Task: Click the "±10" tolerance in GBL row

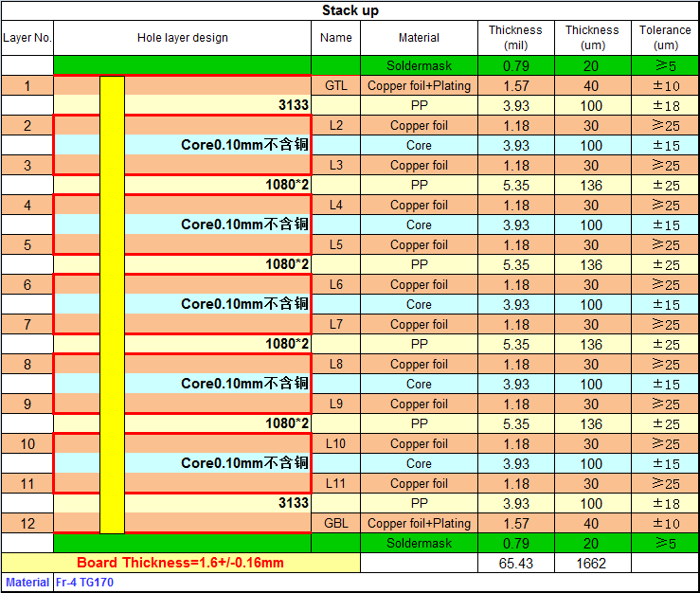Action: (x=665, y=523)
